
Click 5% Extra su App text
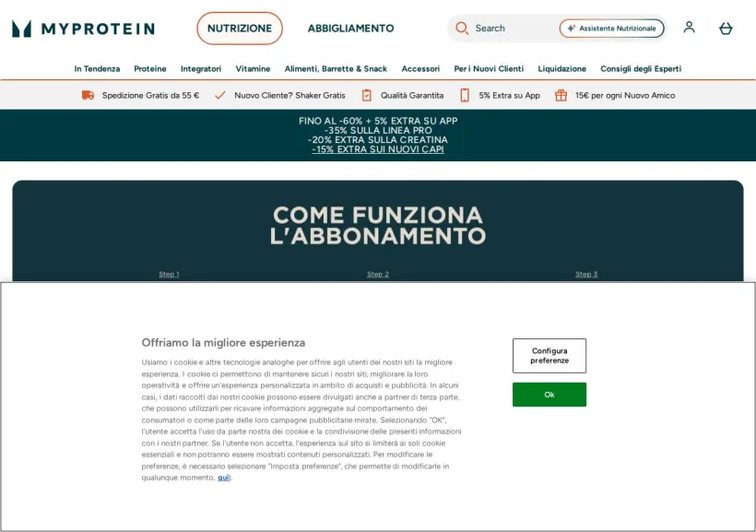(x=509, y=95)
